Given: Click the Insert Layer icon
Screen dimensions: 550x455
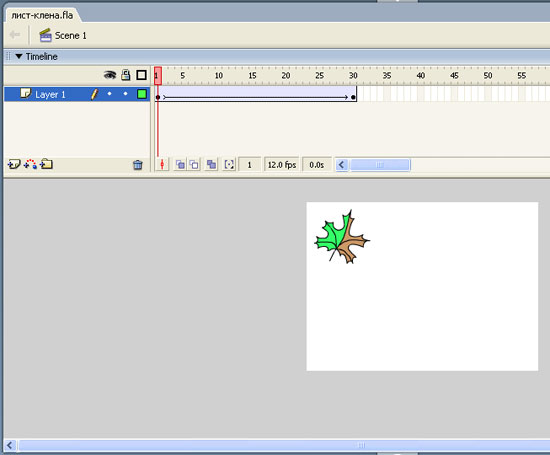Looking at the screenshot, I should pos(14,164).
